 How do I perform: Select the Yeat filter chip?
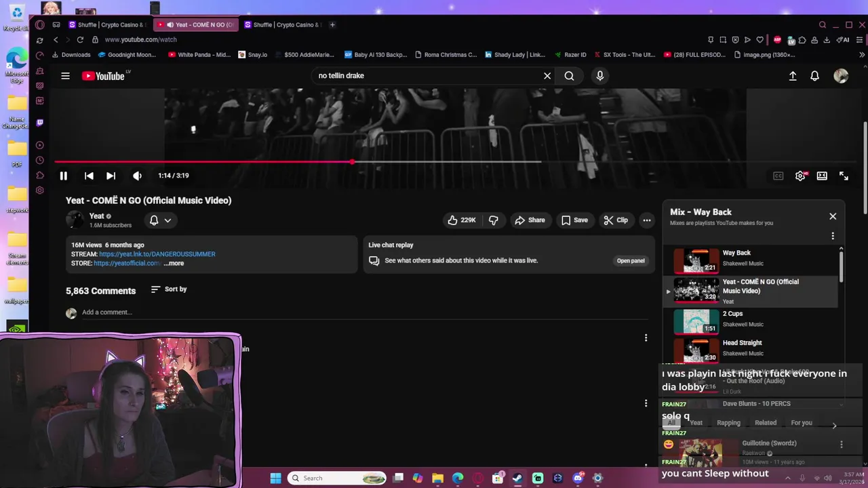(x=696, y=423)
